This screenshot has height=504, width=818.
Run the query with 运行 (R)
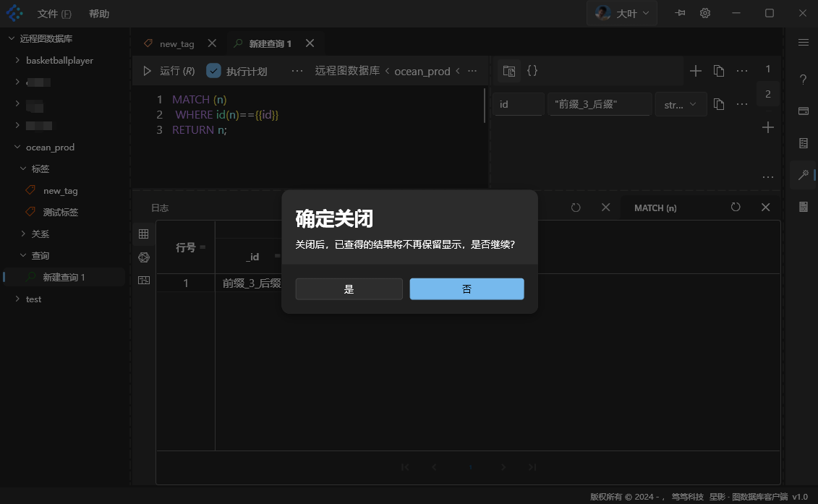coord(169,71)
